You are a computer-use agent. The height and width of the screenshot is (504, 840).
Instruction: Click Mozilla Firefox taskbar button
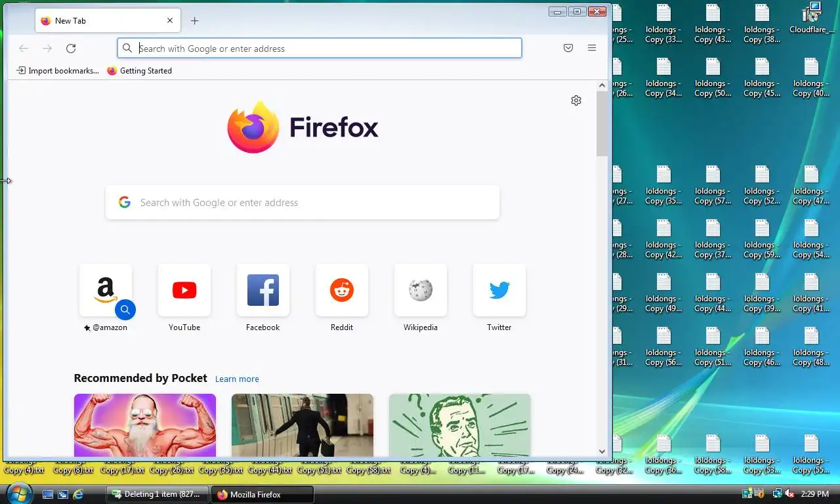(x=262, y=494)
